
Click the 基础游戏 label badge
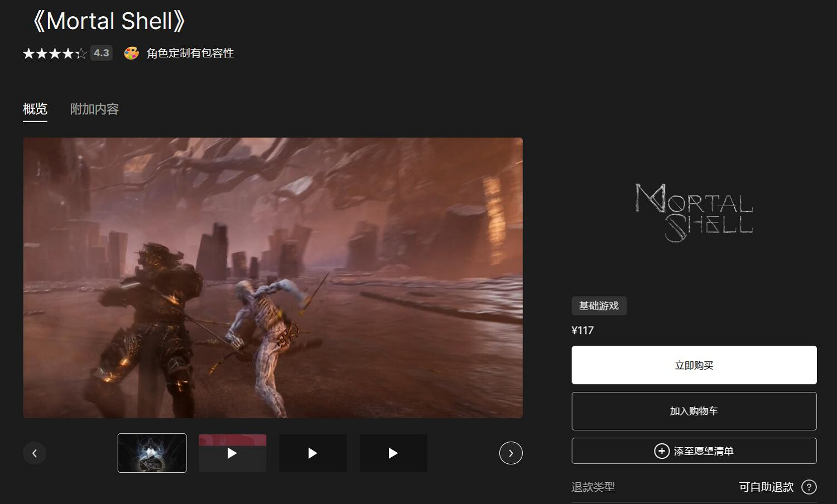[599, 306]
